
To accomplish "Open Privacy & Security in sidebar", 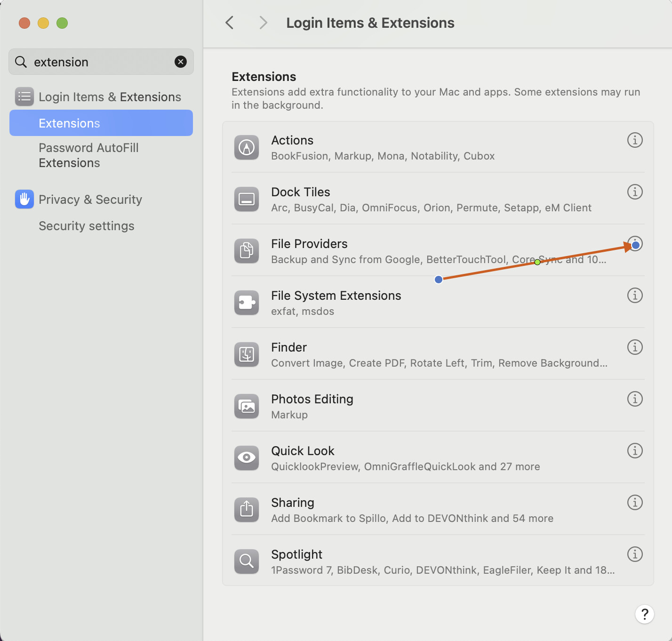I will 90,200.
